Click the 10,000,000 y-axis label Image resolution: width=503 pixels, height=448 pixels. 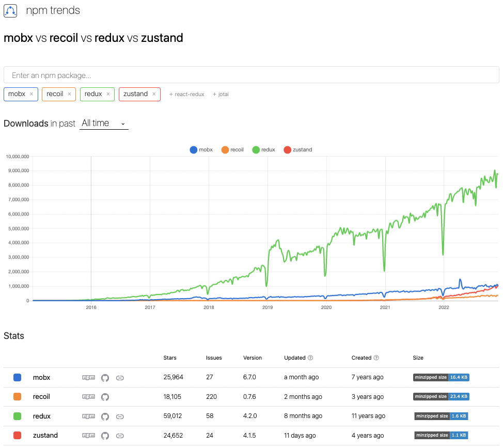pos(18,157)
